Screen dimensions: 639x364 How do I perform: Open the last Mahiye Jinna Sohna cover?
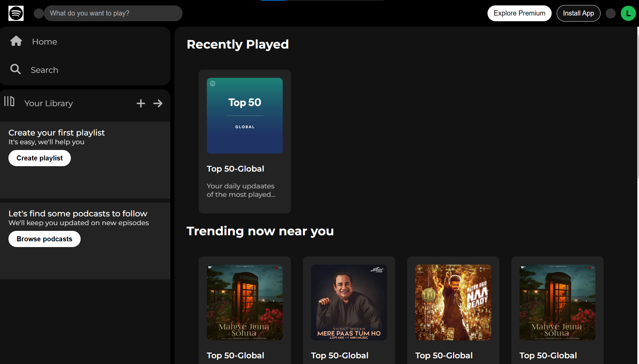[x=557, y=302]
